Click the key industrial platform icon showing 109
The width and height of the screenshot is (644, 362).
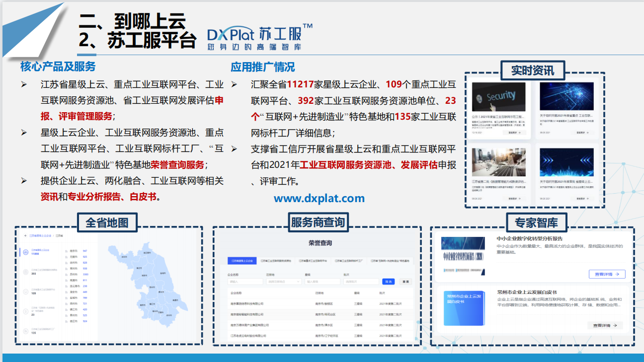25,291
